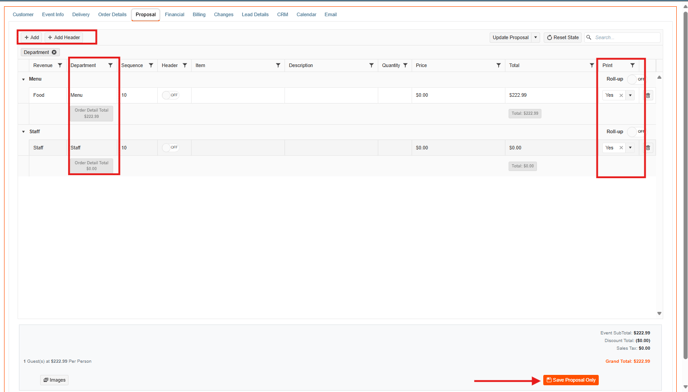Open the Department column filter icon
The image size is (688, 392).
111,65
